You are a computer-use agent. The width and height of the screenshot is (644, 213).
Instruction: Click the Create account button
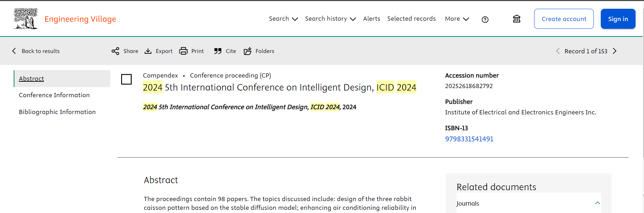point(564,19)
